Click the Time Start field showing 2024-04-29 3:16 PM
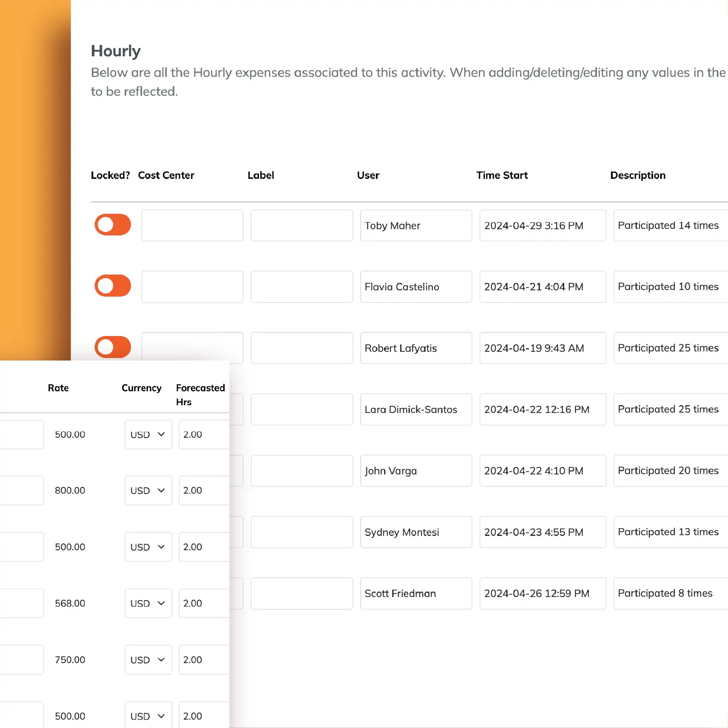The height and width of the screenshot is (728, 728). [x=543, y=225]
